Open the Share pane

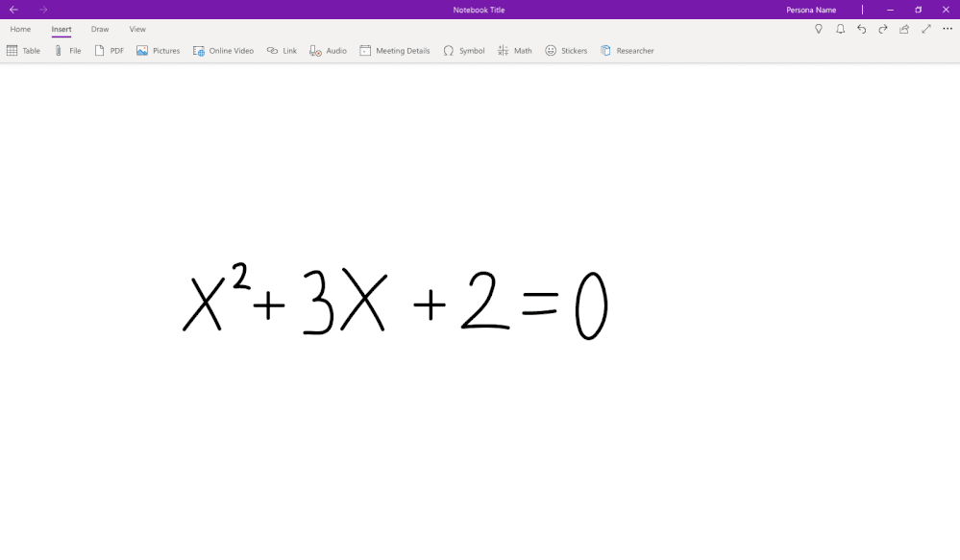click(903, 29)
